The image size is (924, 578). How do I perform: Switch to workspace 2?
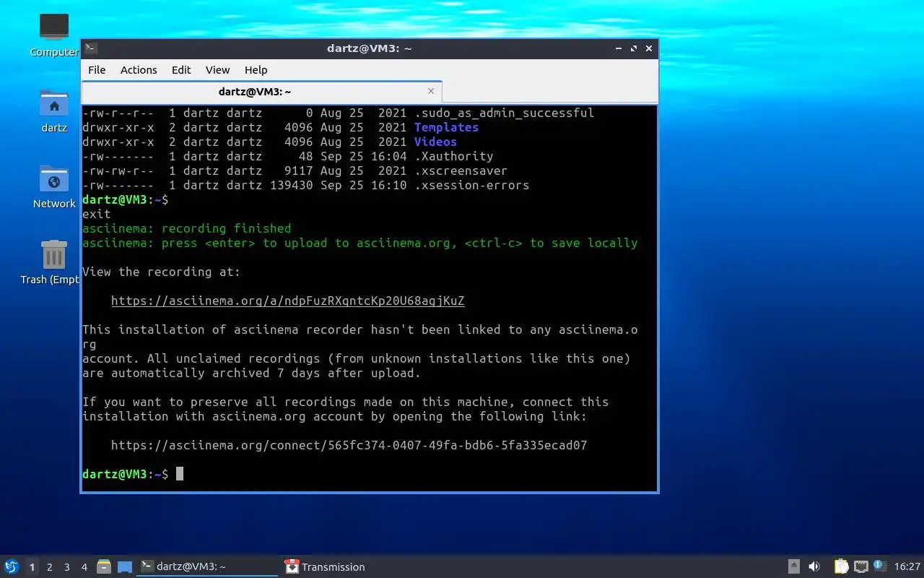[x=49, y=567]
